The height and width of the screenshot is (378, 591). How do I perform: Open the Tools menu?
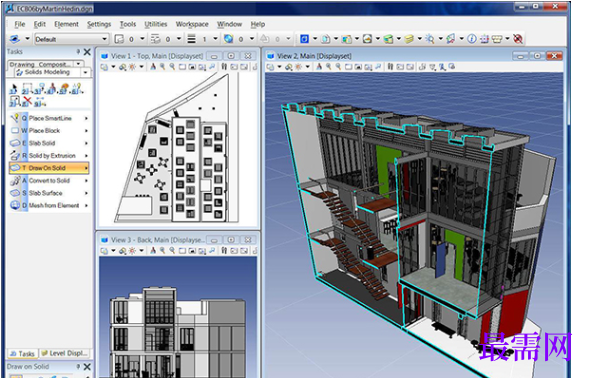(x=128, y=24)
